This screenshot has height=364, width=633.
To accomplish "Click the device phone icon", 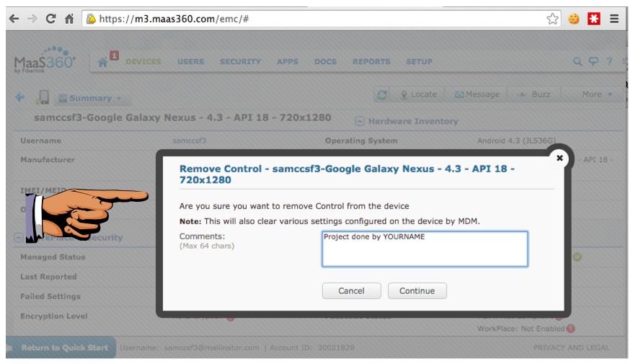I will pos(43,97).
